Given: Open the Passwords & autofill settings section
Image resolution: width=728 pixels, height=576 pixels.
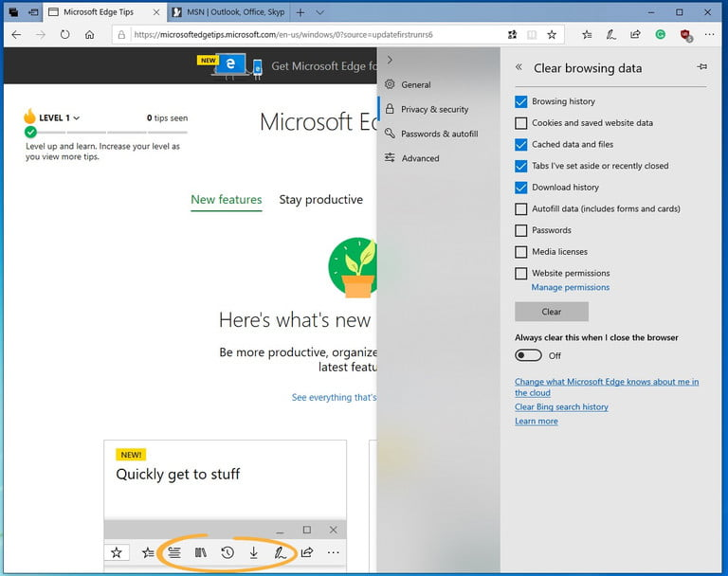Looking at the screenshot, I should tap(439, 134).
